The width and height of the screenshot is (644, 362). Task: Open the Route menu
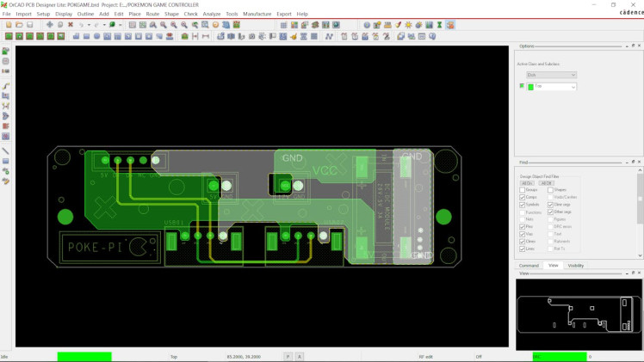point(152,14)
